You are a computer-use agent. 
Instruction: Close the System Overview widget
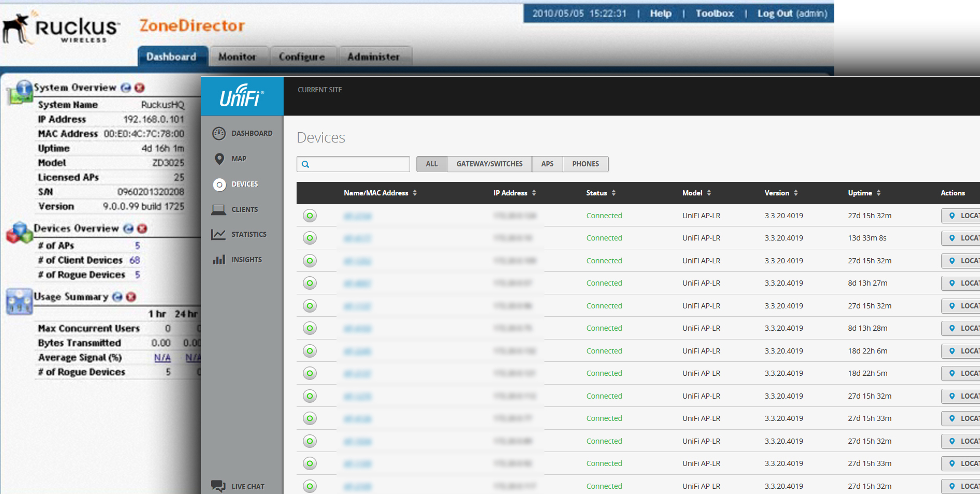tap(139, 88)
